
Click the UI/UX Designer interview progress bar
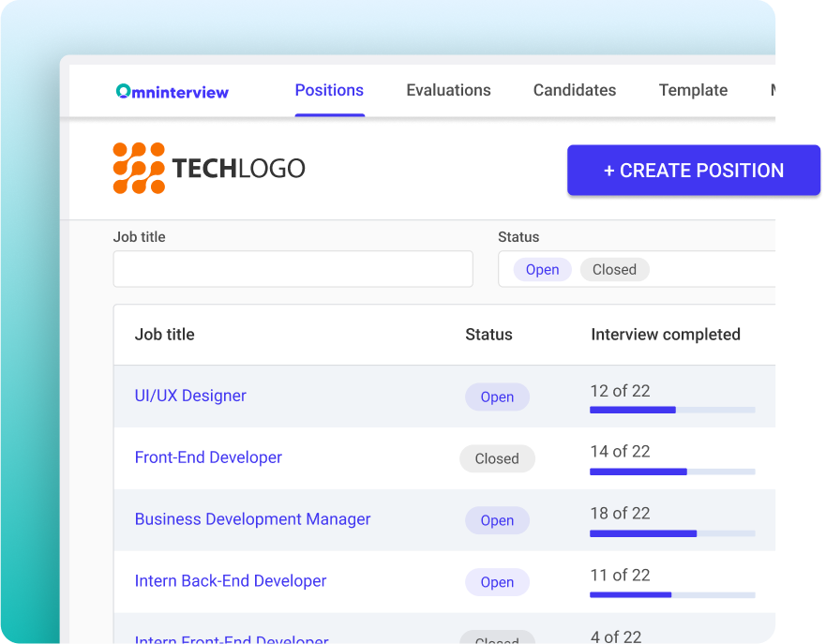pos(672,411)
